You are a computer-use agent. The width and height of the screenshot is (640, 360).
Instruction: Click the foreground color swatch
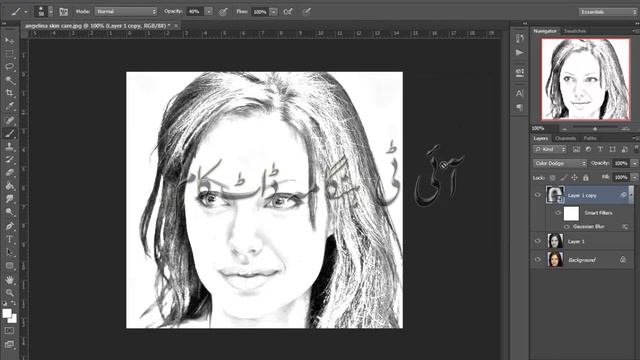point(7,313)
